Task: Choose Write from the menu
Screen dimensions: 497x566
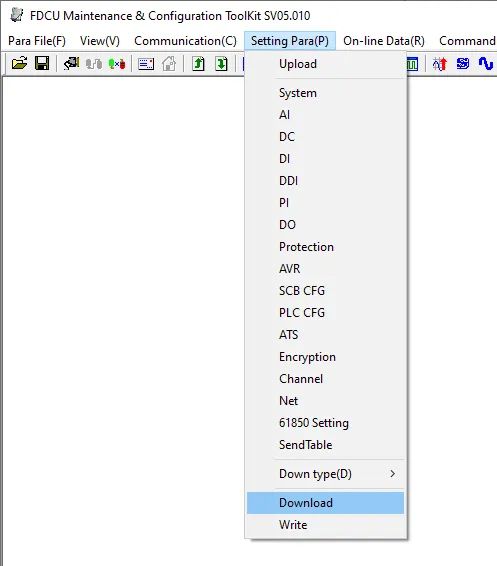Action: [x=326, y=525]
